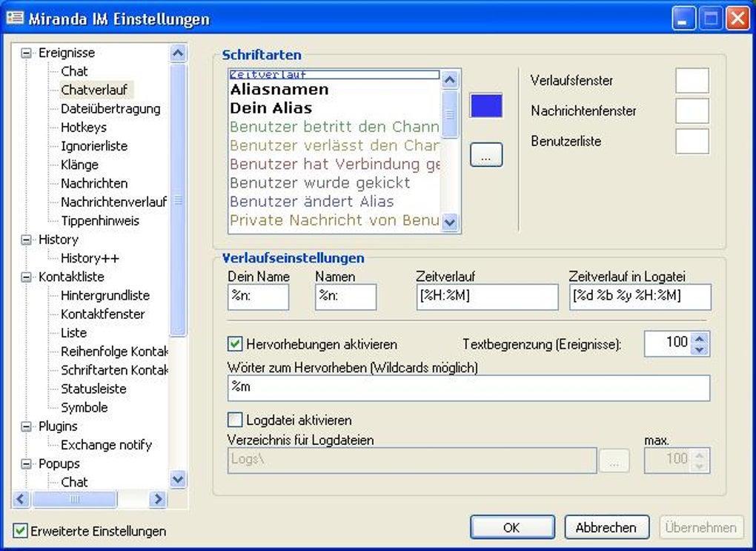Disable Hervorhebungen aktivieren checkbox
756x551 pixels.
[x=235, y=344]
